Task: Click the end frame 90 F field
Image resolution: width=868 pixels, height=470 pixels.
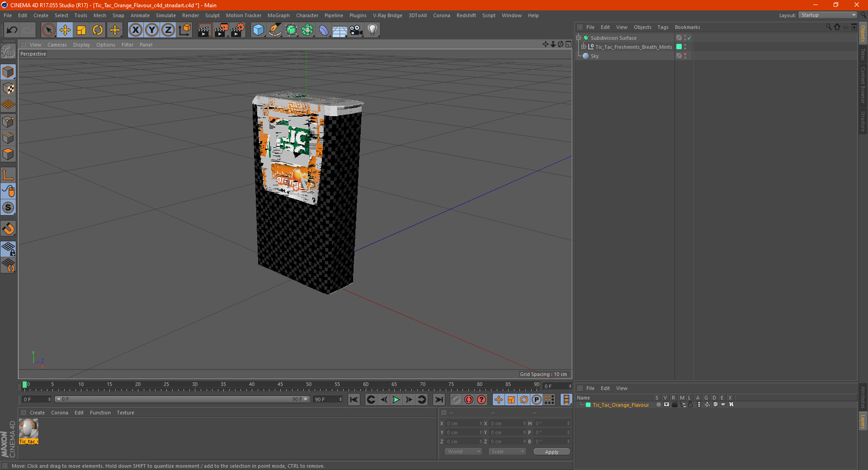Action: [328, 399]
